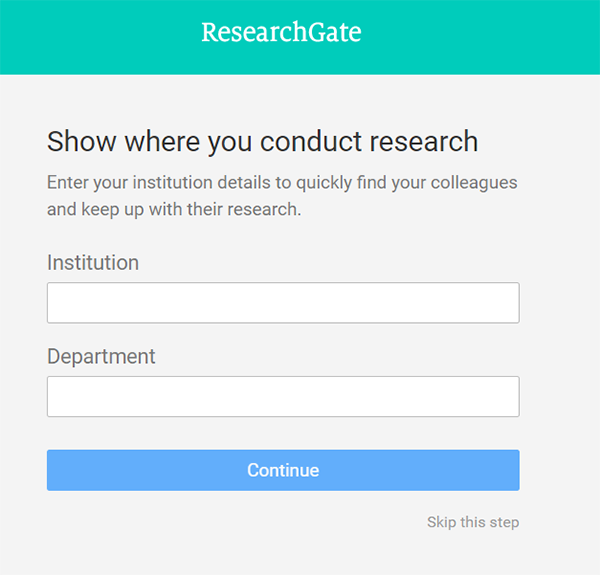
Task: Place cursor in the Department box
Action: (283, 397)
